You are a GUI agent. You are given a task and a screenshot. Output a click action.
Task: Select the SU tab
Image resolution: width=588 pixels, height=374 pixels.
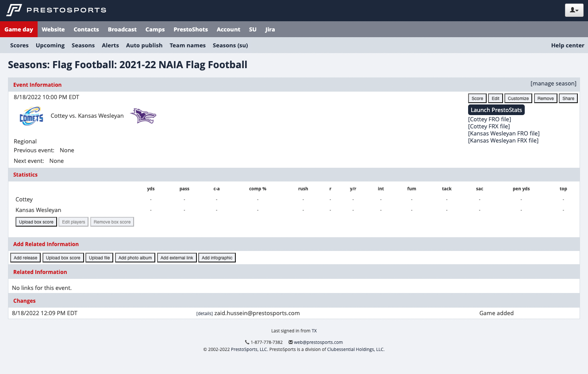pyautogui.click(x=253, y=29)
